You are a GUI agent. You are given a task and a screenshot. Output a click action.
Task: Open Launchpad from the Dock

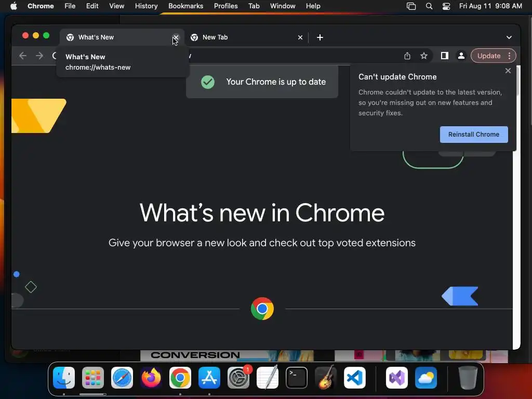coord(93,378)
